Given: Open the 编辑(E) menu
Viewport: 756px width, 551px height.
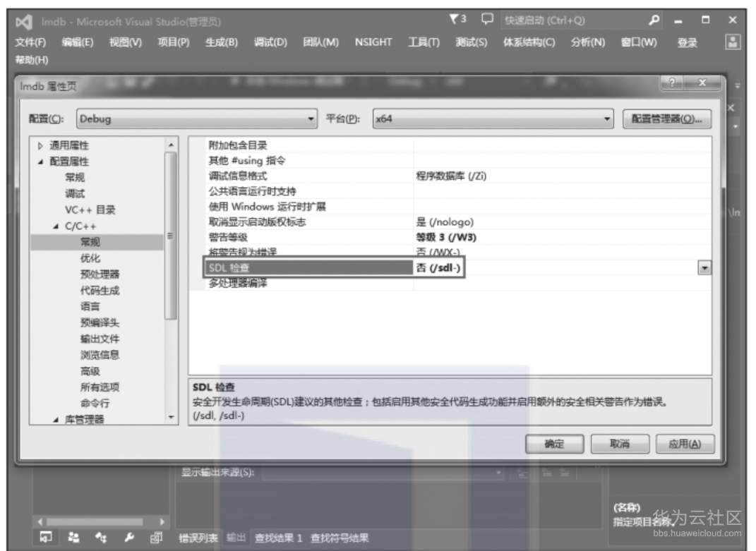Looking at the screenshot, I should click(x=78, y=42).
